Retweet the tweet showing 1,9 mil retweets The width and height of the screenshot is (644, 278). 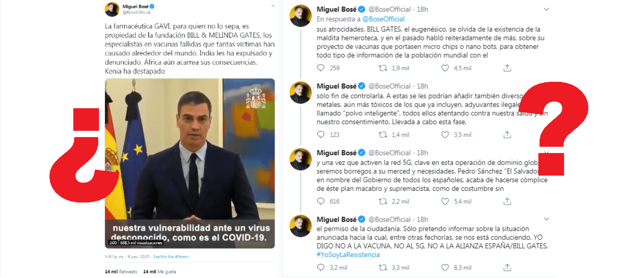[x=383, y=68]
